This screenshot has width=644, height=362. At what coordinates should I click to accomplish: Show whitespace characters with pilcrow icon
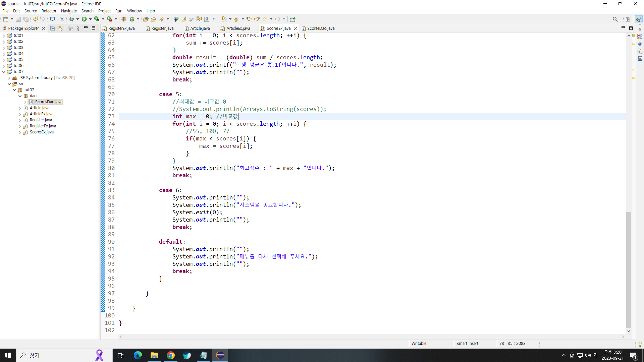tap(214, 19)
